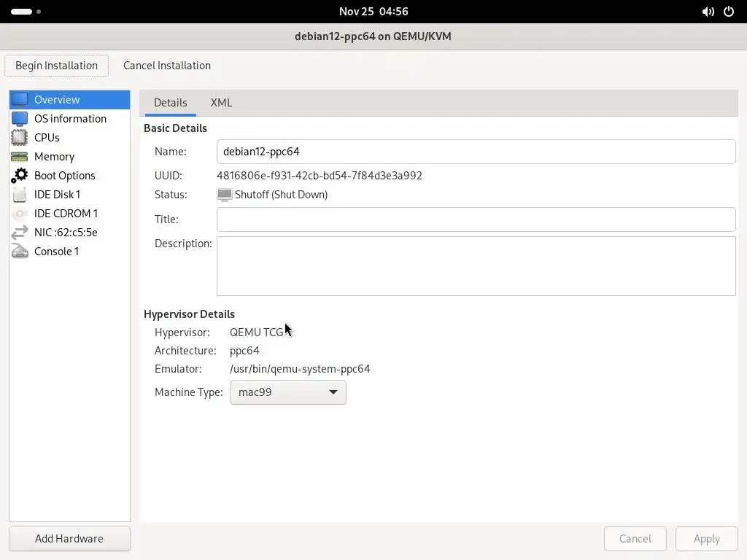Click the Shutoff (Shut Down) status text
Image resolution: width=747 pixels, height=560 pixels.
coord(281,195)
